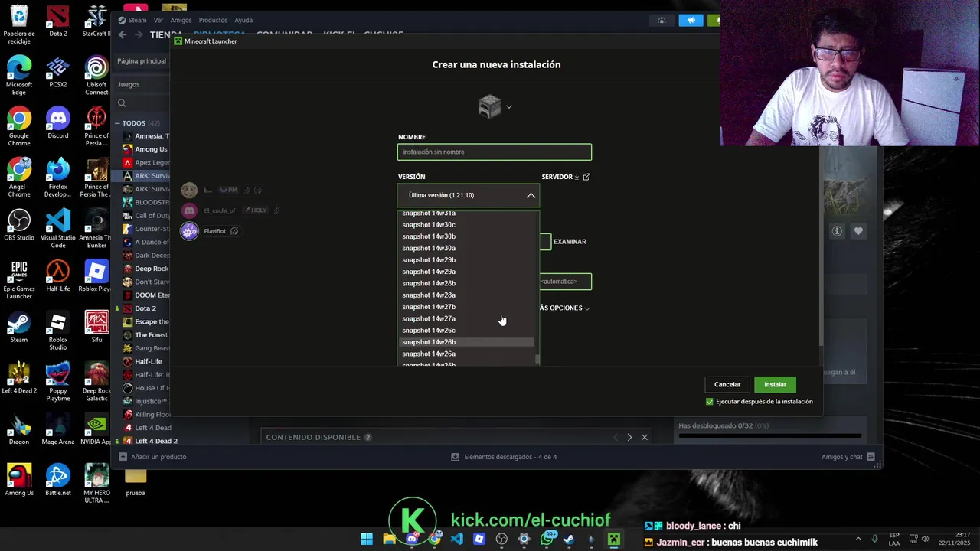Click the resolution automática input field
Viewport: 980px width, 551px height.
[x=565, y=282]
